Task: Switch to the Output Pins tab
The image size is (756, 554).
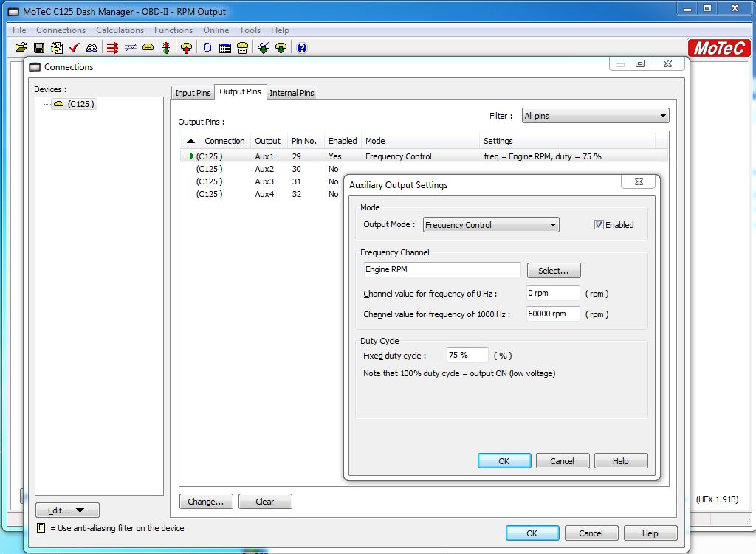Action: coord(240,91)
